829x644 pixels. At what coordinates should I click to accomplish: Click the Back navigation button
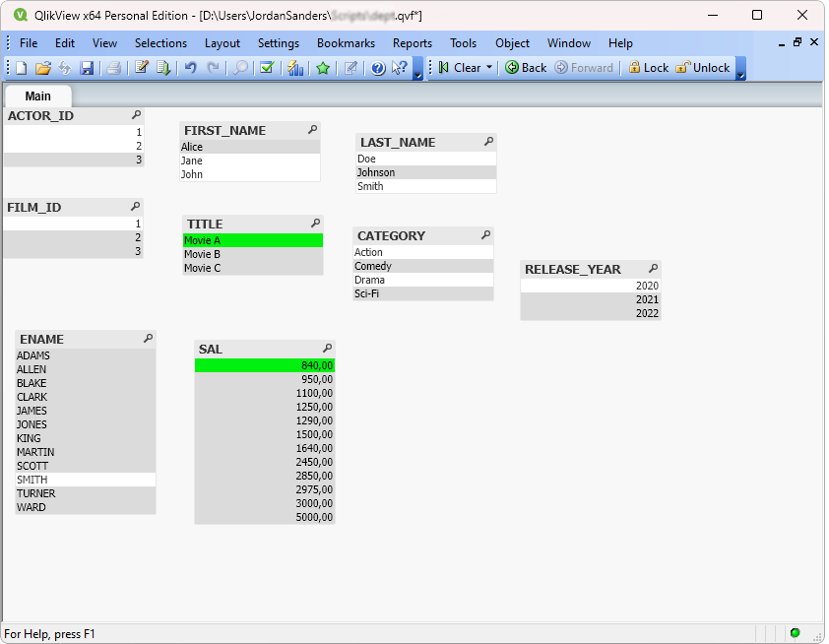[x=524, y=68]
